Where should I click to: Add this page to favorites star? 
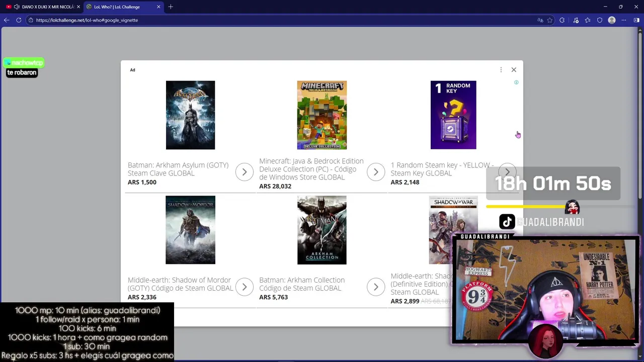point(550,20)
